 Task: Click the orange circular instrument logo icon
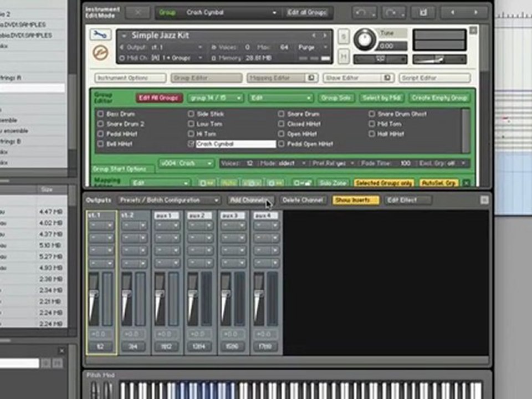click(100, 53)
